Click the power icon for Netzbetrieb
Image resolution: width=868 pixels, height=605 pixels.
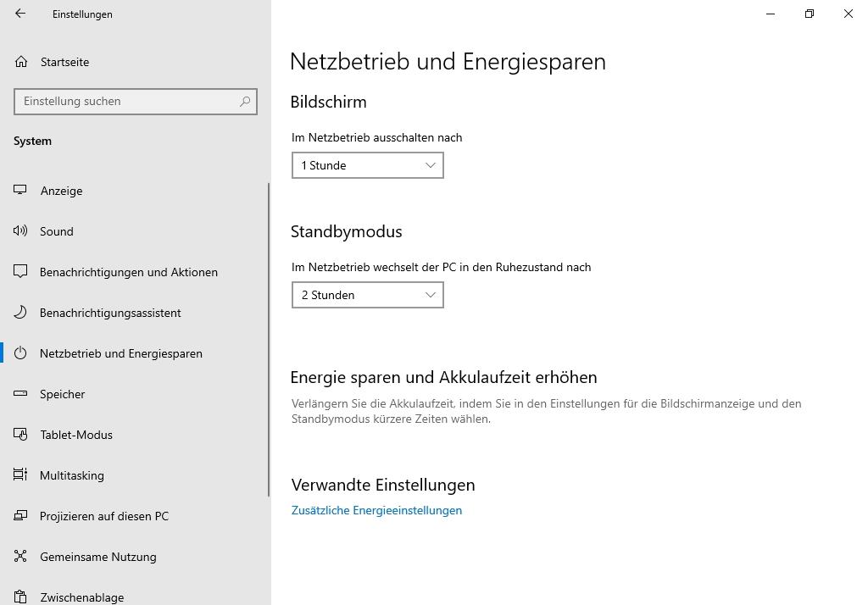coord(20,352)
